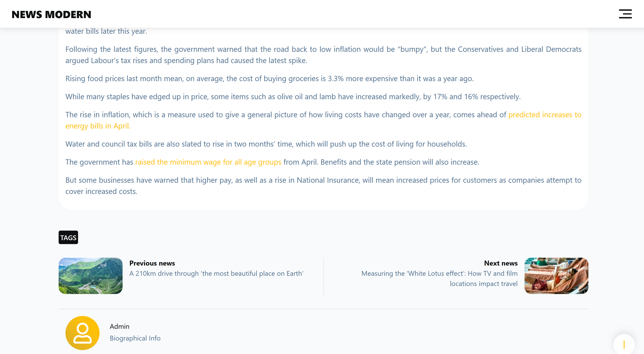The image size is (644, 354).
Task: Click the National Insurance paragraph
Action: tap(323, 186)
